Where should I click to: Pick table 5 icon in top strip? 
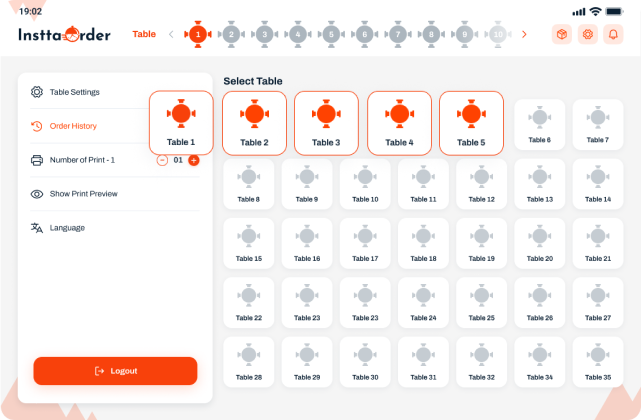coord(331,34)
